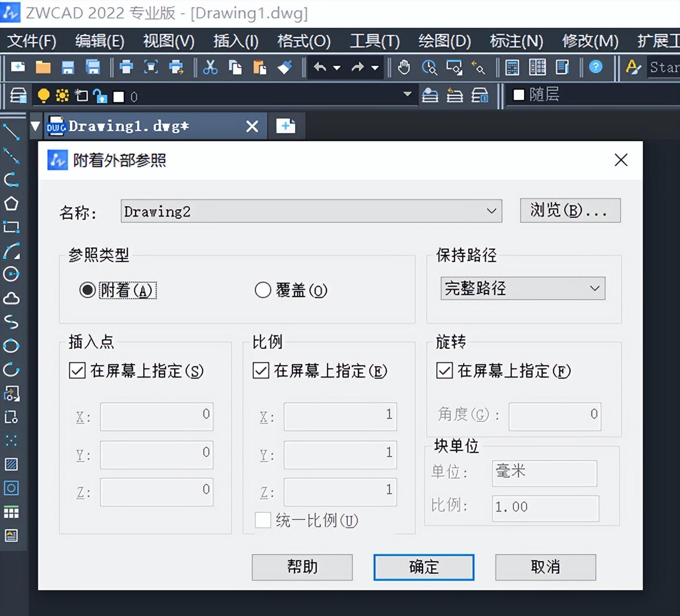This screenshot has height=616, width=680.
Task: Open the 绘图(D) menu
Action: [445, 41]
